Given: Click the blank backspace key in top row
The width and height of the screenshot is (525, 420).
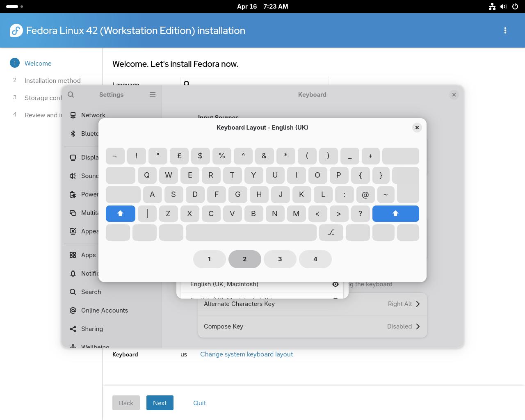Looking at the screenshot, I should pos(401,156).
